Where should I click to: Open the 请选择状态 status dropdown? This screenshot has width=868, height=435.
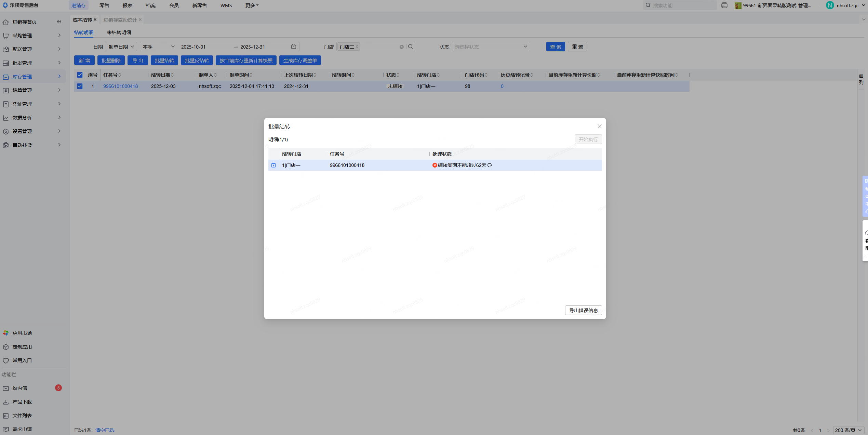tap(491, 47)
